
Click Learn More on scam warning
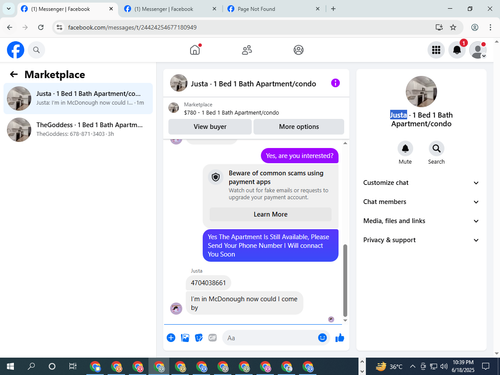point(270,214)
